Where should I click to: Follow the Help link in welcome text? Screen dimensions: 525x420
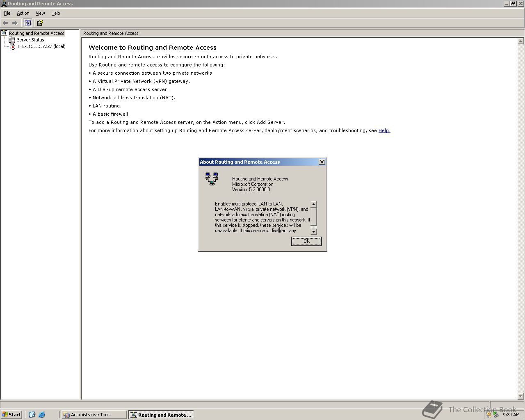coord(384,130)
